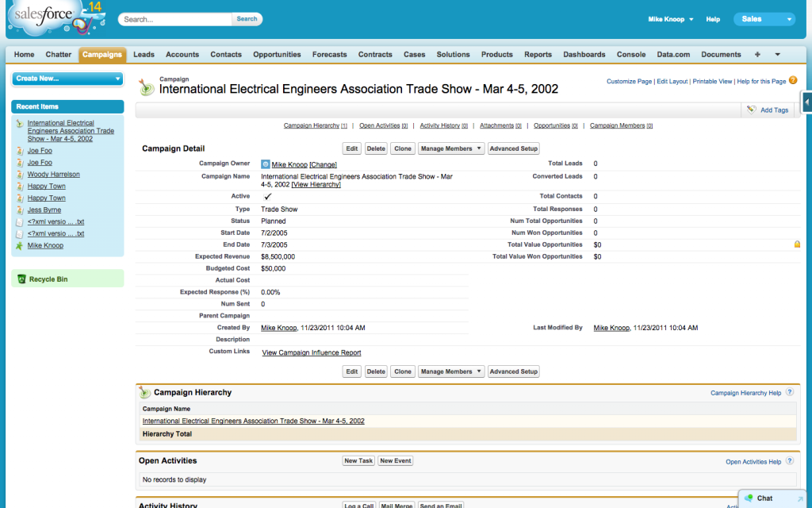This screenshot has width=812, height=508.
Task: Open the Chat panel icon
Action: click(749, 498)
